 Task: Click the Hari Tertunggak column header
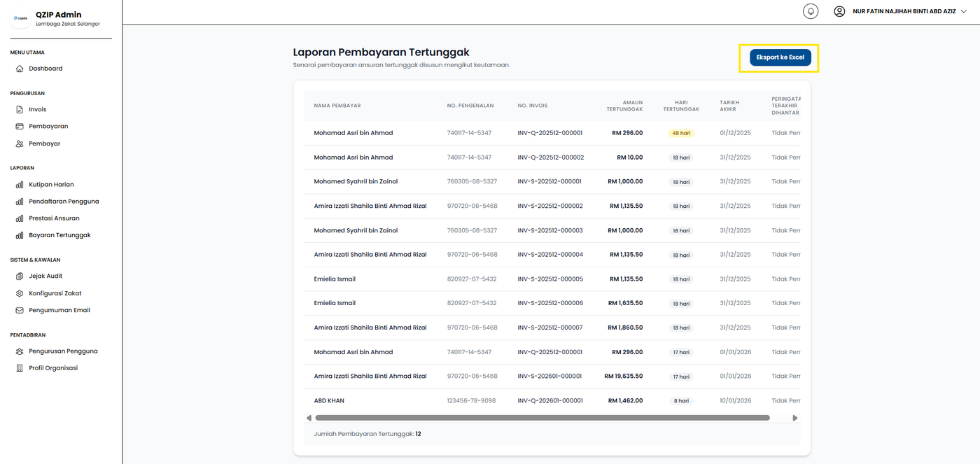point(681,106)
